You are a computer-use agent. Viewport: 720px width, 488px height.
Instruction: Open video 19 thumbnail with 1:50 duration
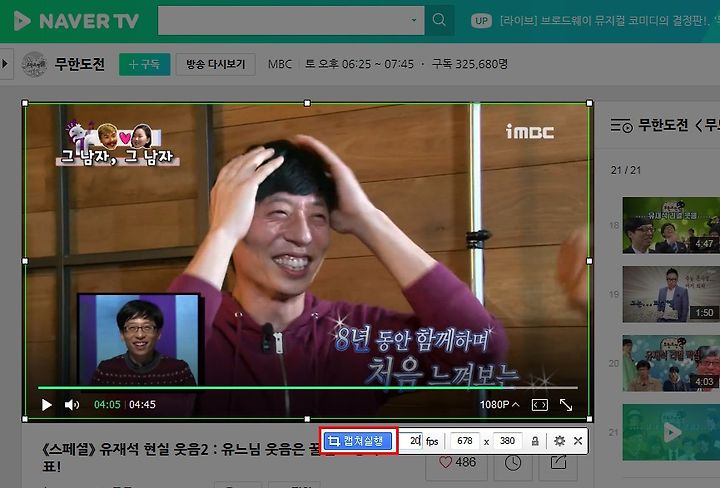click(x=671, y=294)
